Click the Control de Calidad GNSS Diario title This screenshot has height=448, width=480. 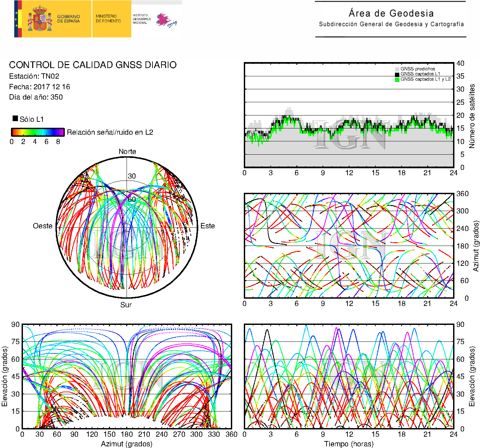click(93, 65)
